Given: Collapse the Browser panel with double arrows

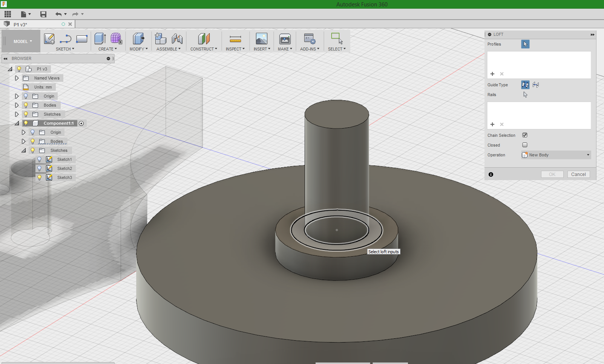Looking at the screenshot, I should click(x=5, y=58).
